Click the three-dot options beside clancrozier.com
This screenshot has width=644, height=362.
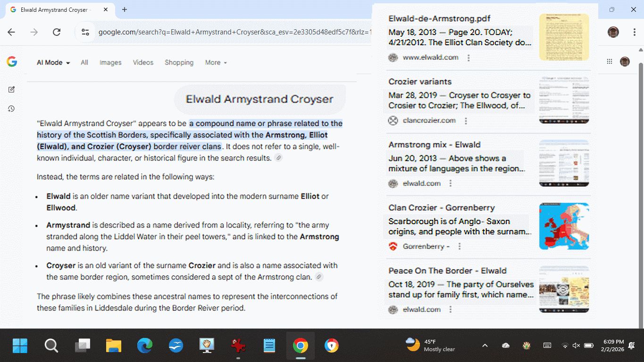[x=466, y=121]
